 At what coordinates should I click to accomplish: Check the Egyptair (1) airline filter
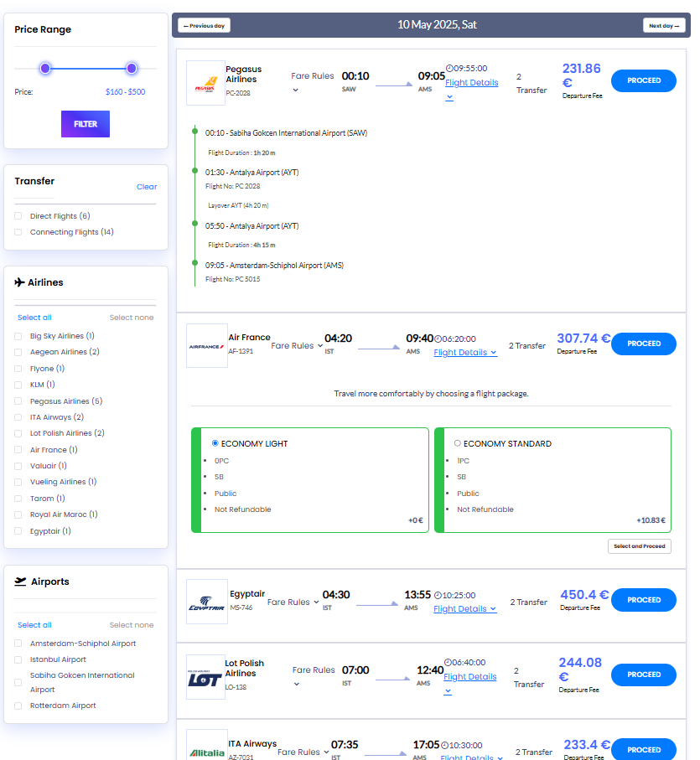point(18,531)
